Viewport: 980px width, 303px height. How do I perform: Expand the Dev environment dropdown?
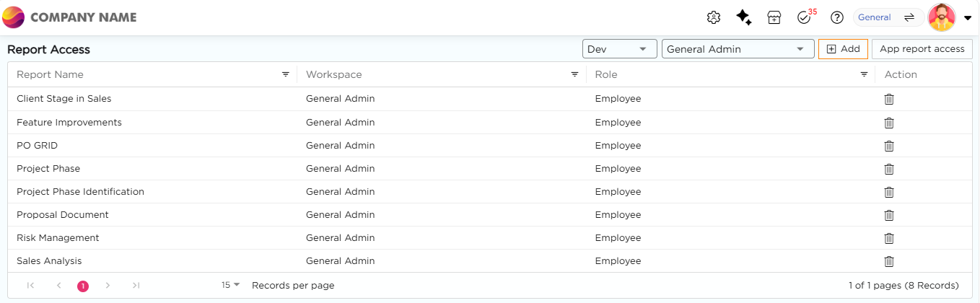tap(619, 49)
